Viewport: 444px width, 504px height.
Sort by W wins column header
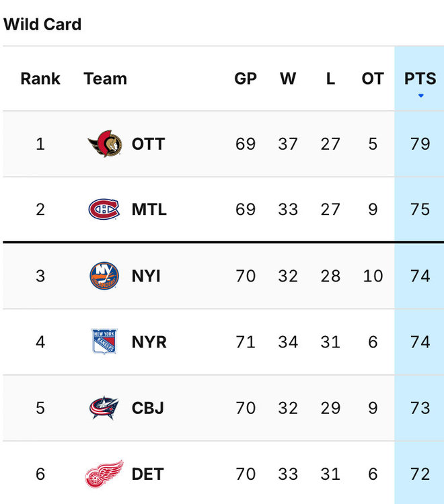pos(288,79)
